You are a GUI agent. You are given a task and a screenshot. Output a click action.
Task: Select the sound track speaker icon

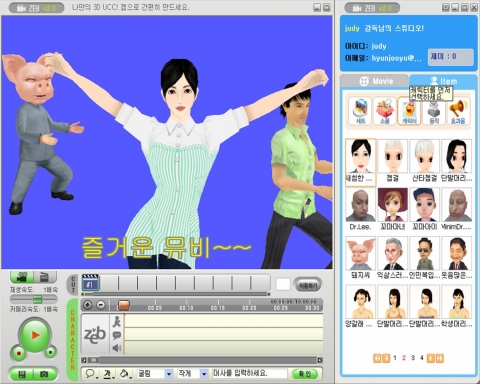116,348
